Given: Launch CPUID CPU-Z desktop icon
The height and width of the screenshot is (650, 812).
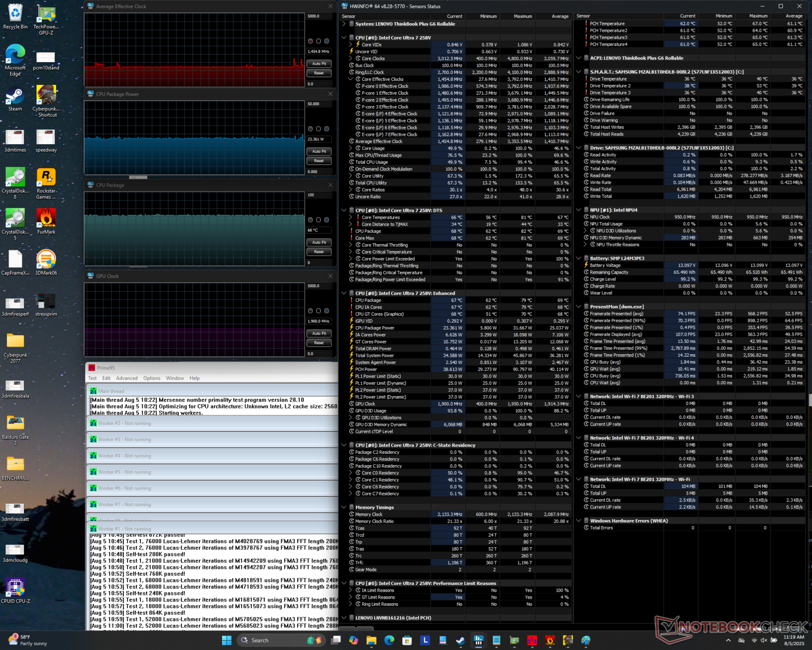Looking at the screenshot, I should tap(15, 590).
